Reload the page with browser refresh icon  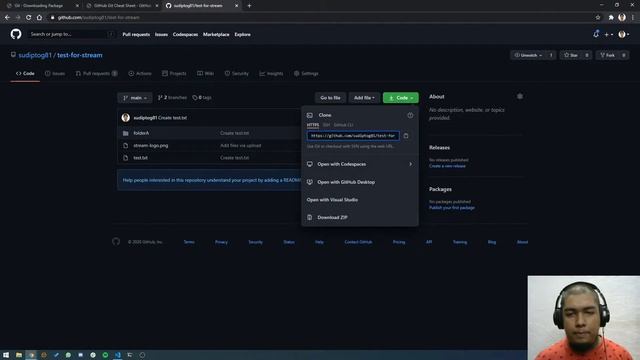tap(29, 17)
